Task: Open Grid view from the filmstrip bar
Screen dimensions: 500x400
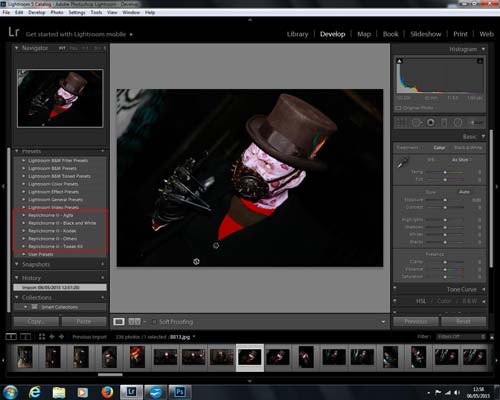Action: coord(42,337)
